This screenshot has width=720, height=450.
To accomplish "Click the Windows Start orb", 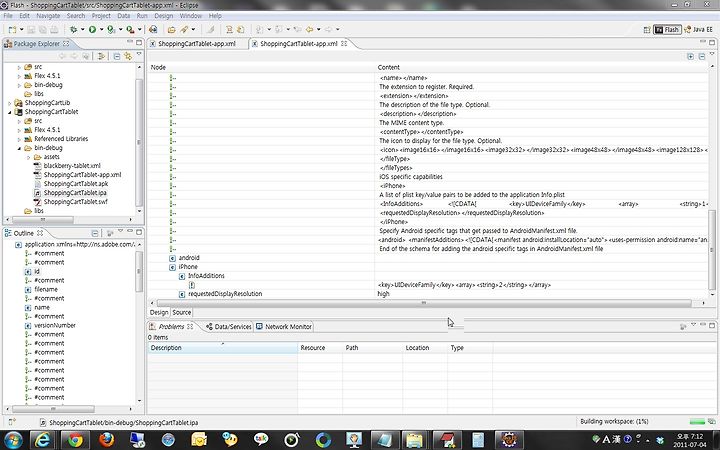I will (13, 440).
